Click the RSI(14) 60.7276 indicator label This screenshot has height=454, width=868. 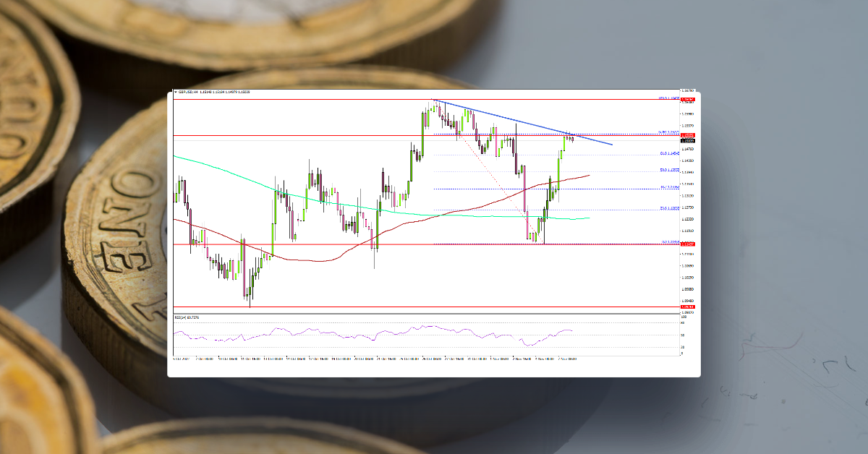pos(187,318)
